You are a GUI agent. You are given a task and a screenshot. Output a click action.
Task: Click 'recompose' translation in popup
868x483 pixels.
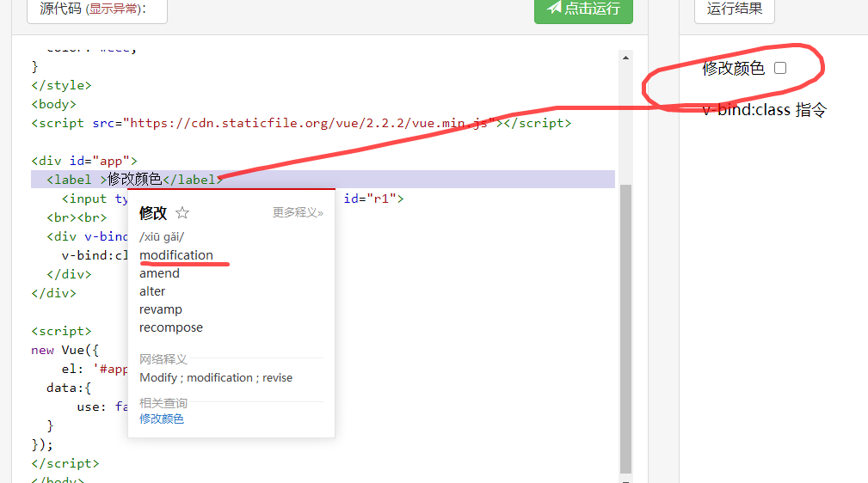(x=171, y=327)
